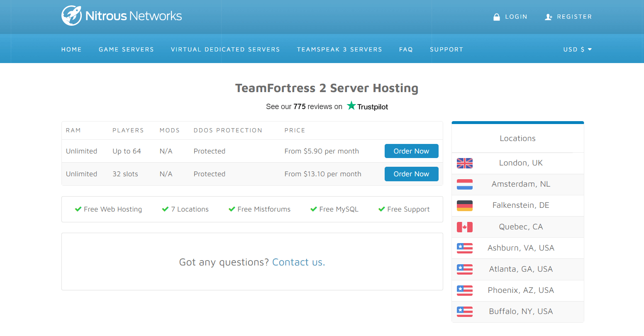Screen dimensions: 644x336
Task: Order Now for the $13.10 plan
Action: click(412, 174)
